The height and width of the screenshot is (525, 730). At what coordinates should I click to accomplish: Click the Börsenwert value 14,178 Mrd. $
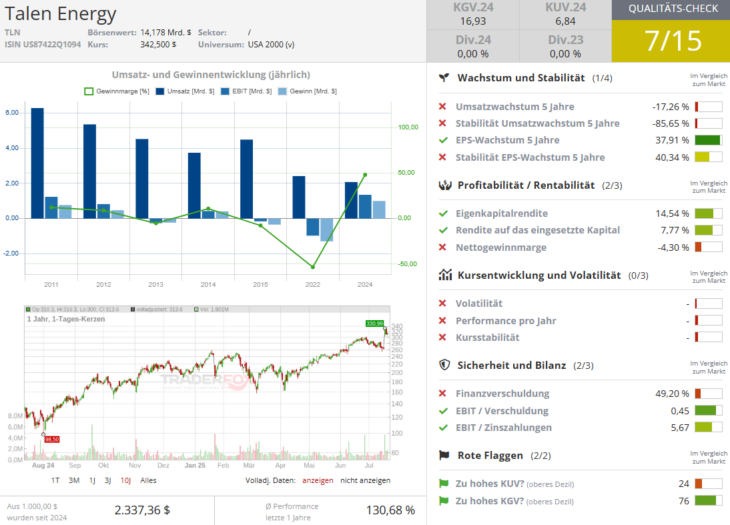tap(166, 33)
